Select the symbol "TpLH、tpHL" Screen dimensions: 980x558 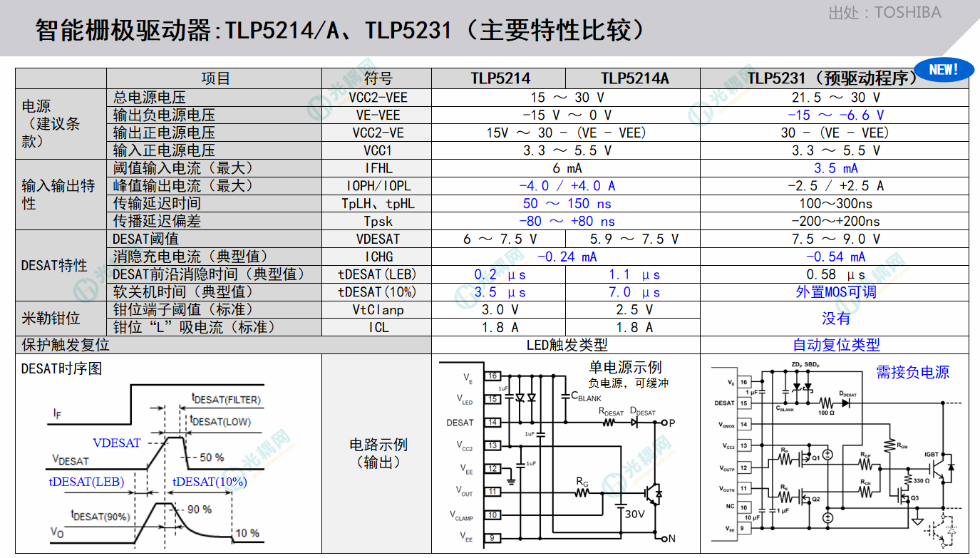377,203
